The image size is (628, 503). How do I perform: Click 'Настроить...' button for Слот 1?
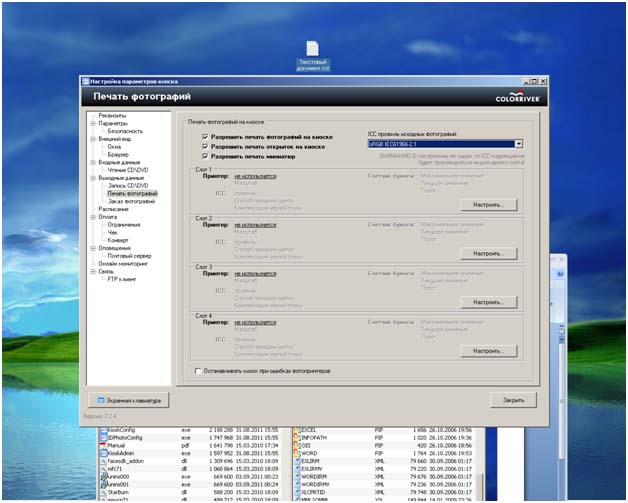(x=488, y=204)
